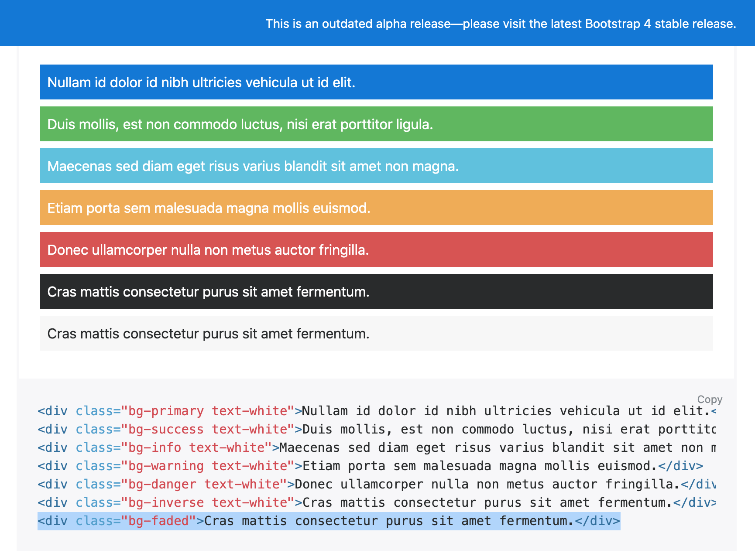Click the closing </div> tag on the bg-warning line
Screen dimensions: 755x560
680,466
